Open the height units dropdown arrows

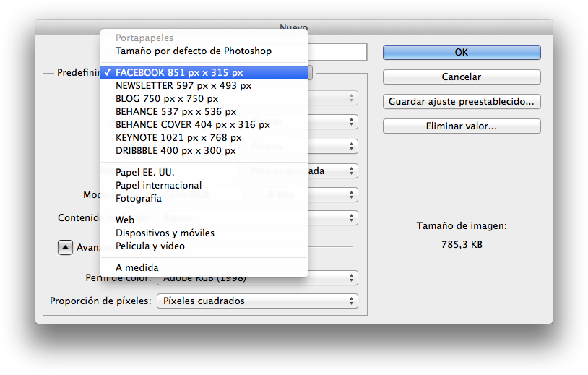pos(351,146)
